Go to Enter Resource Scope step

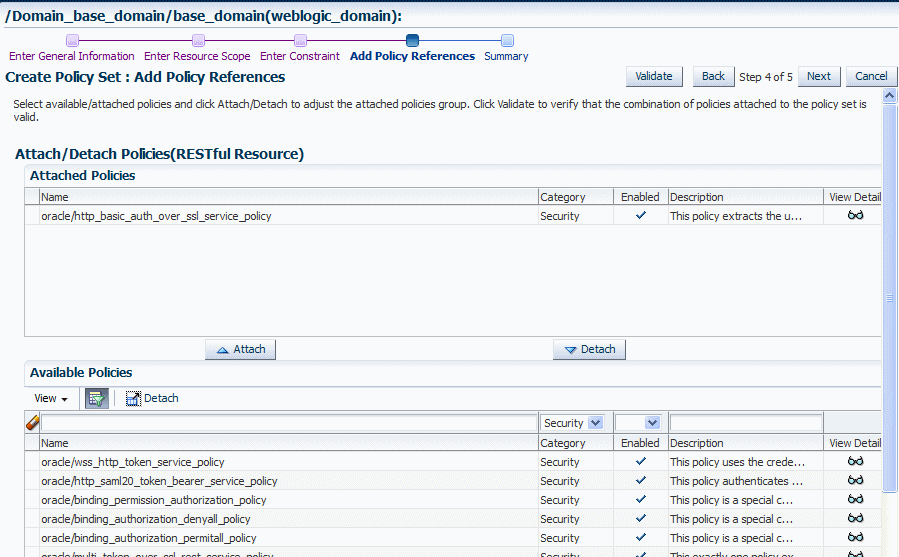(197, 56)
